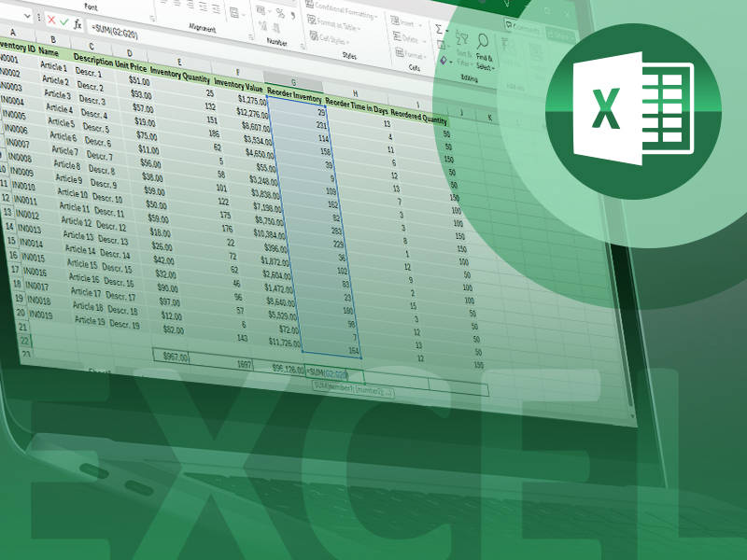Open the Number group dialog launcher
This screenshot has height=560, width=747.
[x=302, y=46]
